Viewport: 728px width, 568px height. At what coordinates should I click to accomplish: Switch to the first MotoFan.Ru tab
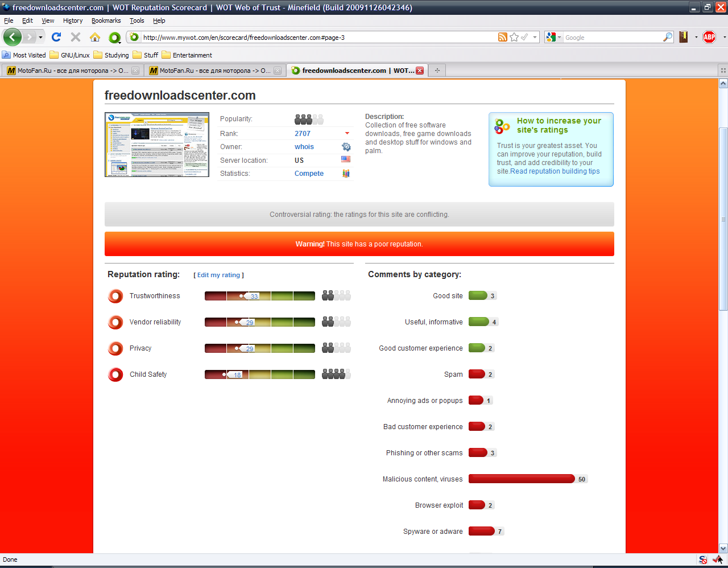[72, 71]
